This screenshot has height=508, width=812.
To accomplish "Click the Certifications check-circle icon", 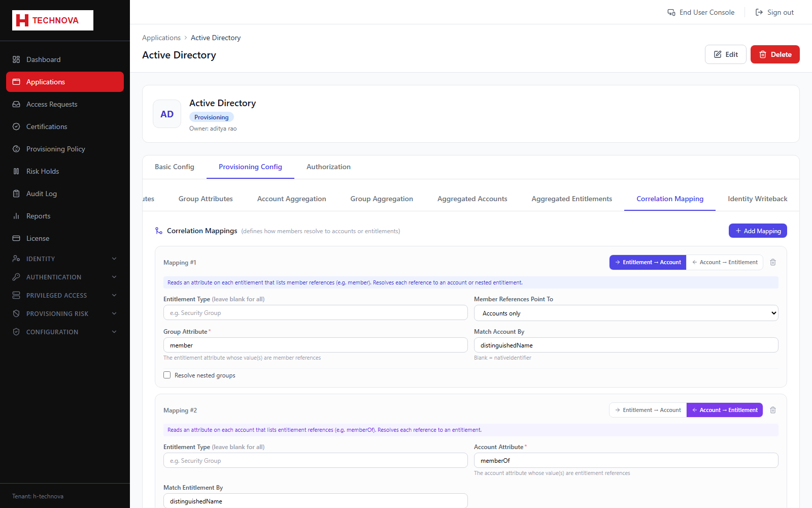I will point(16,126).
